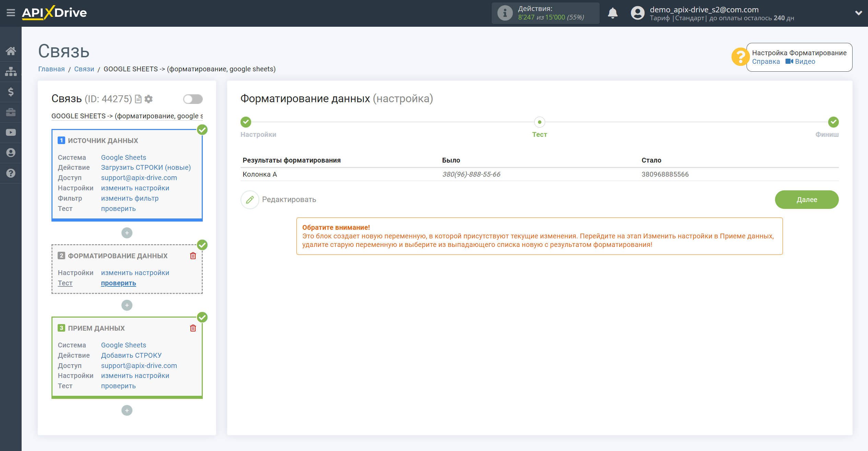Click ПРИЕМ ДАННЫХ block header
Screen dimensions: 868x451
(x=96, y=328)
